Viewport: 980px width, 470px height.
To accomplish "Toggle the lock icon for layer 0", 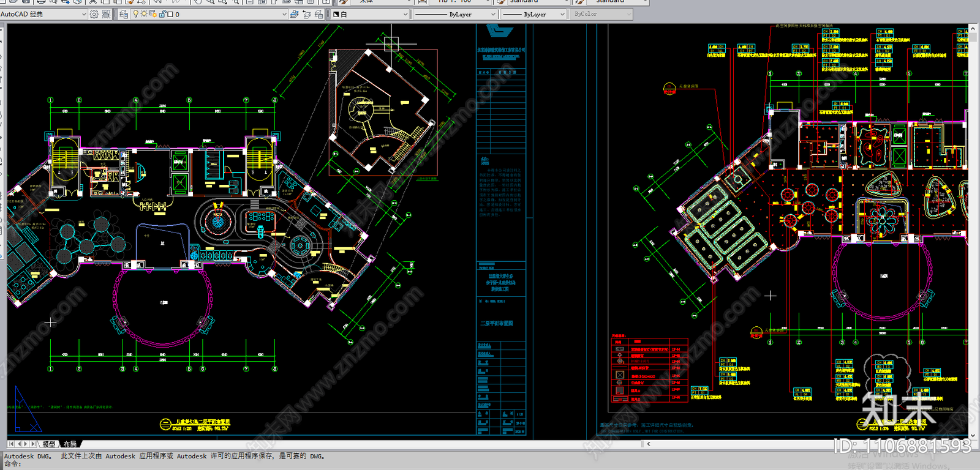I will click(x=162, y=14).
